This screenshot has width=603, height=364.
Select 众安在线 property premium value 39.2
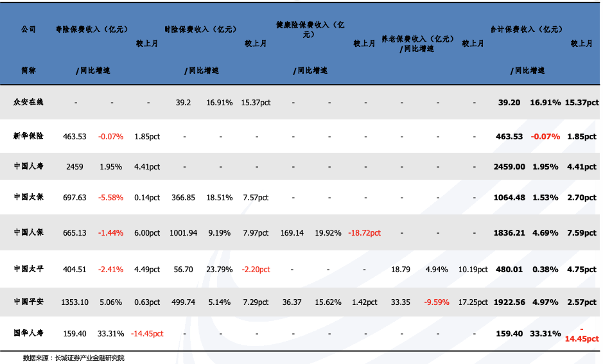[x=184, y=103]
